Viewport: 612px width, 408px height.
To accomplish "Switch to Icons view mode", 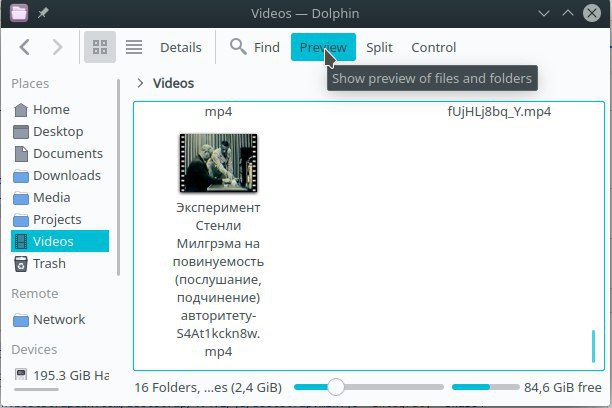I will tap(100, 47).
